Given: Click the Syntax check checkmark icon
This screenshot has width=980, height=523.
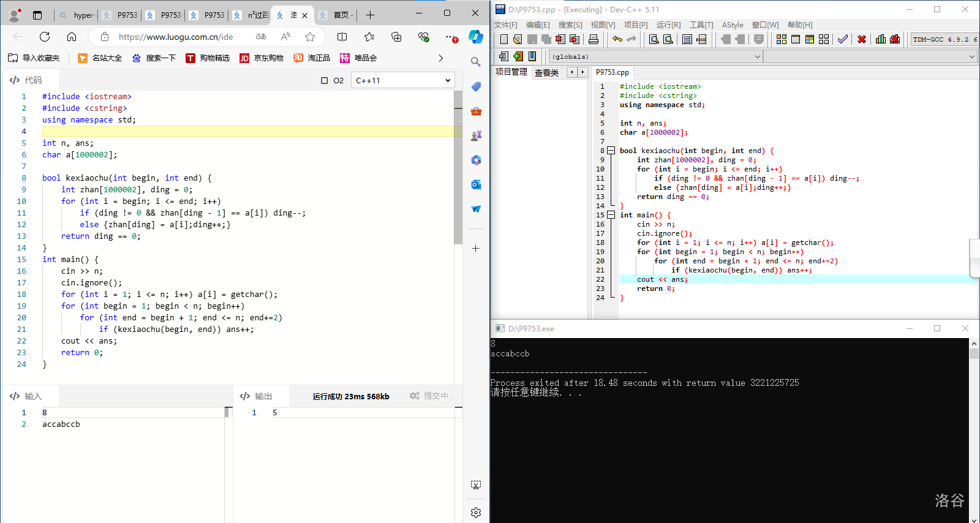Looking at the screenshot, I should coord(843,39).
